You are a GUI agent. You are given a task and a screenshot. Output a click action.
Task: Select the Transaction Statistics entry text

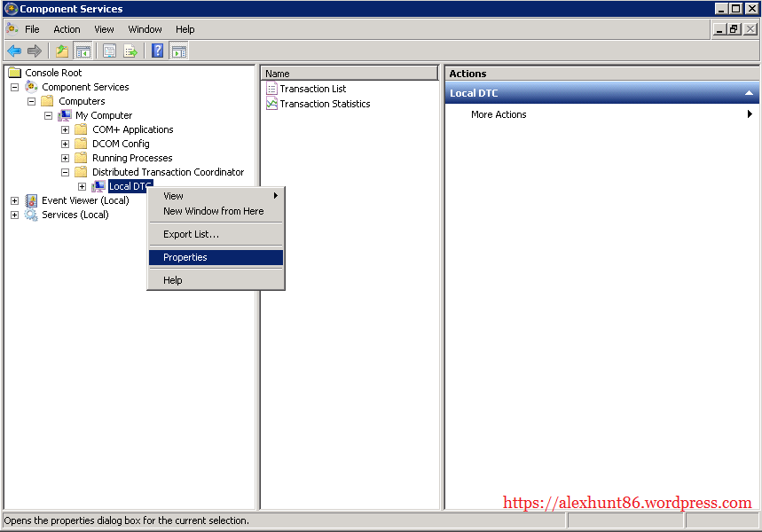[325, 104]
